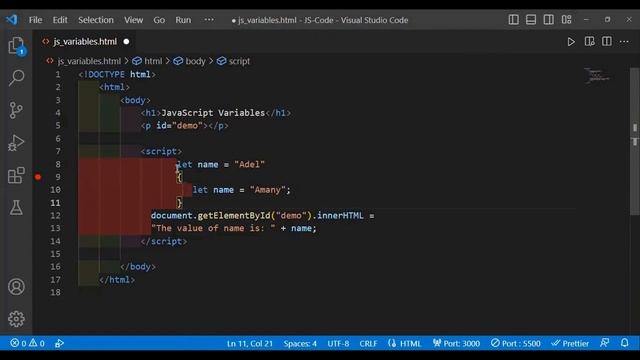Open the Manage gear icon
The width and height of the screenshot is (640, 360).
point(16,319)
